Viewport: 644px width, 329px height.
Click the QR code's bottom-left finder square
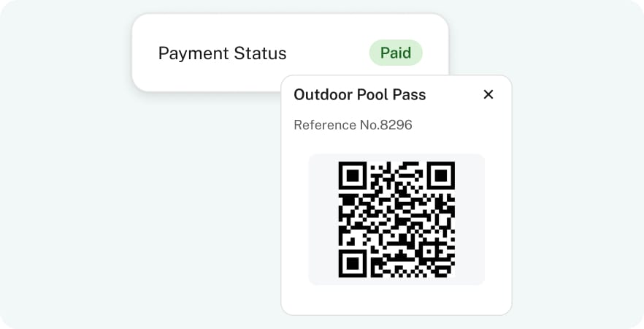point(353,262)
